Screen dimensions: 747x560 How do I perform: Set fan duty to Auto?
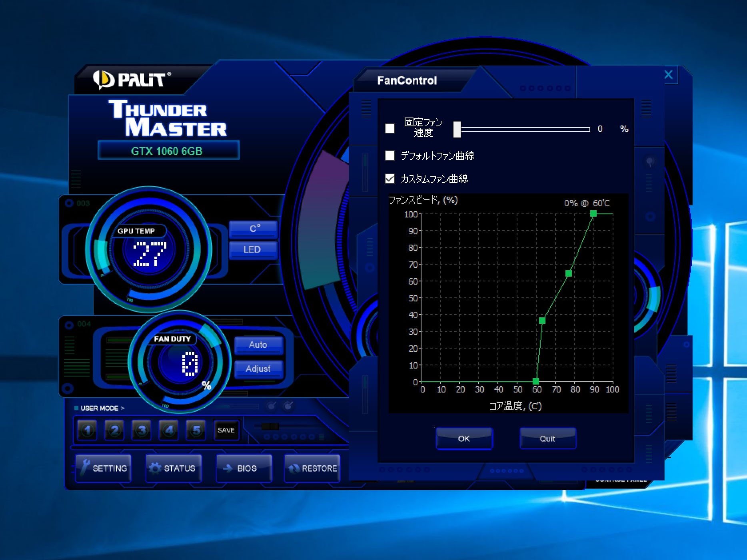click(258, 345)
